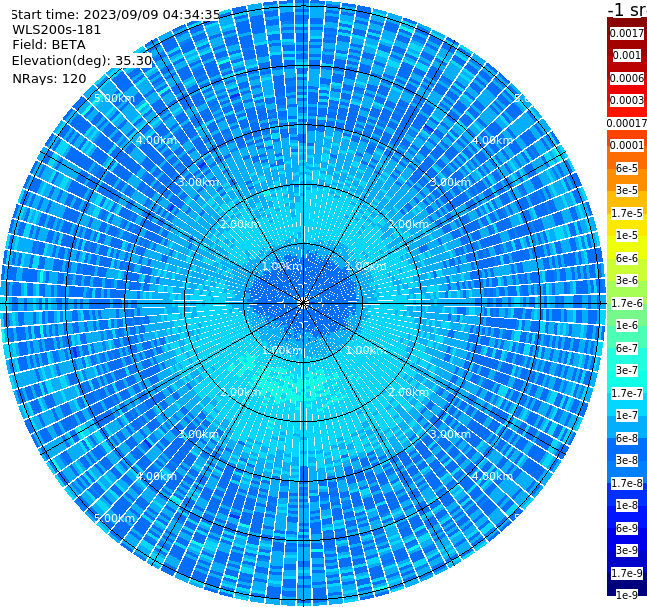Click the 6e-5 colorbar label

tap(627, 168)
